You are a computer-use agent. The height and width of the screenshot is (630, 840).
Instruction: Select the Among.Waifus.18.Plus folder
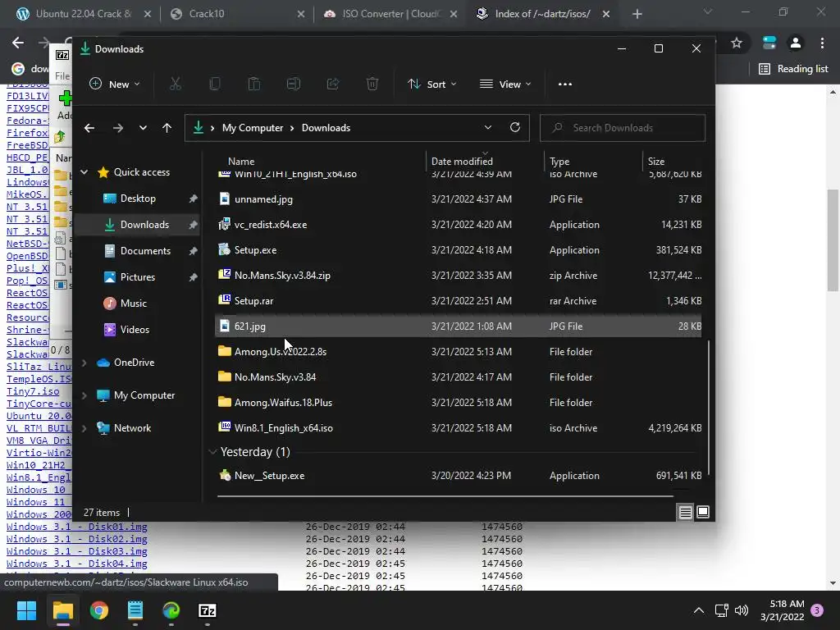tap(458, 403)
